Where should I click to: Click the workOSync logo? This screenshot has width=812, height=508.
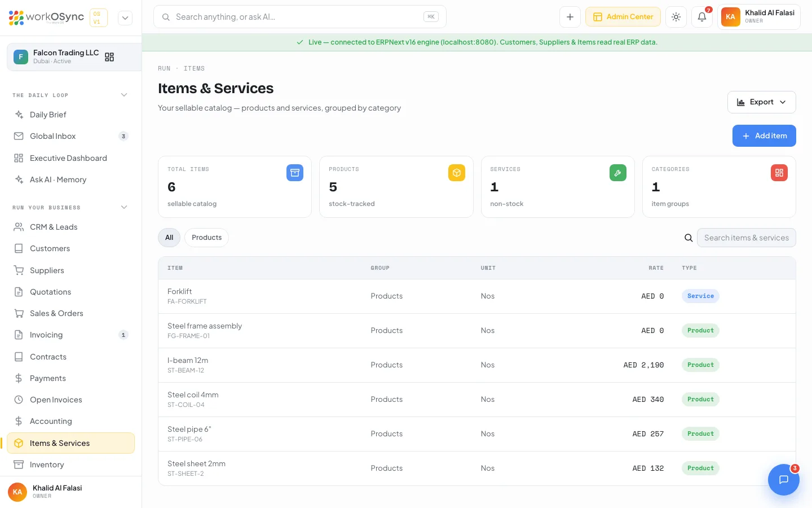(46, 17)
